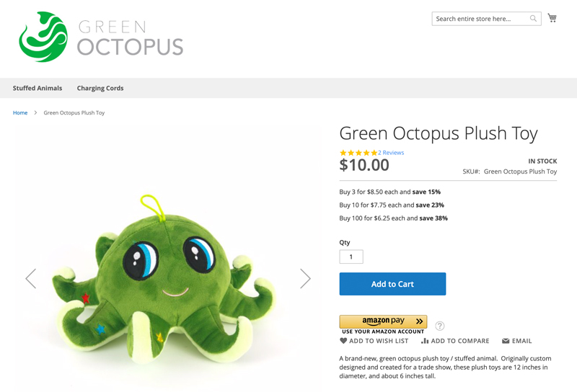
Task: Open the Stuffed Animals menu
Action: pyautogui.click(x=38, y=88)
